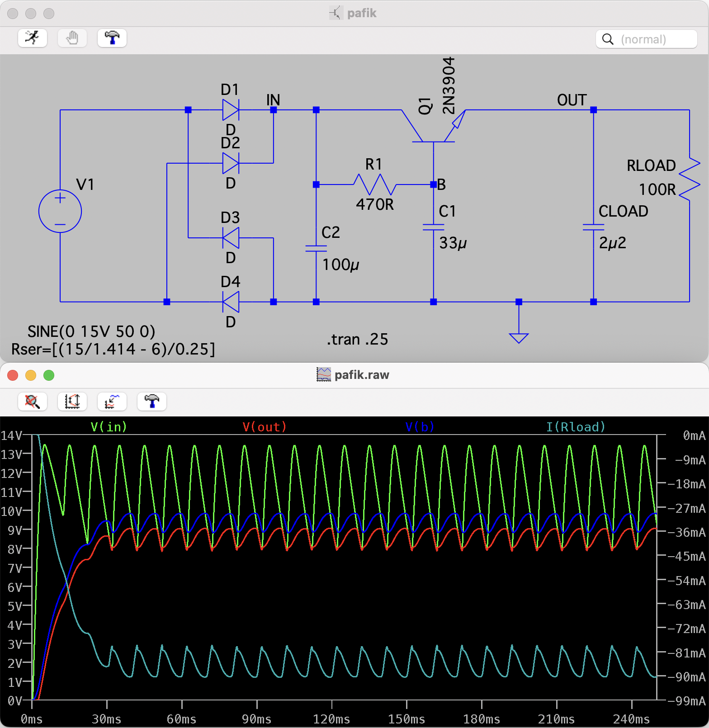This screenshot has height=728, width=709.
Task: Click the magnifier icon in search field
Action: click(608, 39)
